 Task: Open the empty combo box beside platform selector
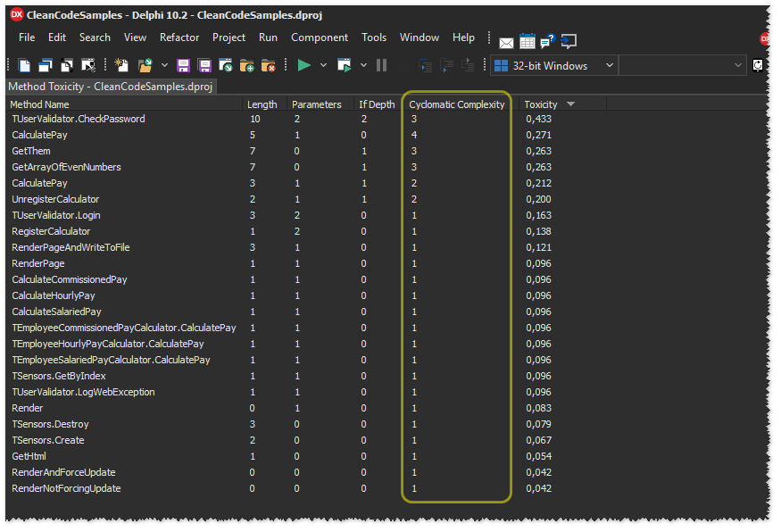683,65
